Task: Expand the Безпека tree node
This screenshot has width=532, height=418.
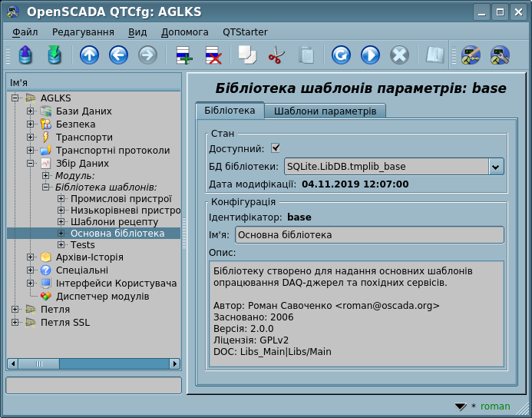Action: 30,124
